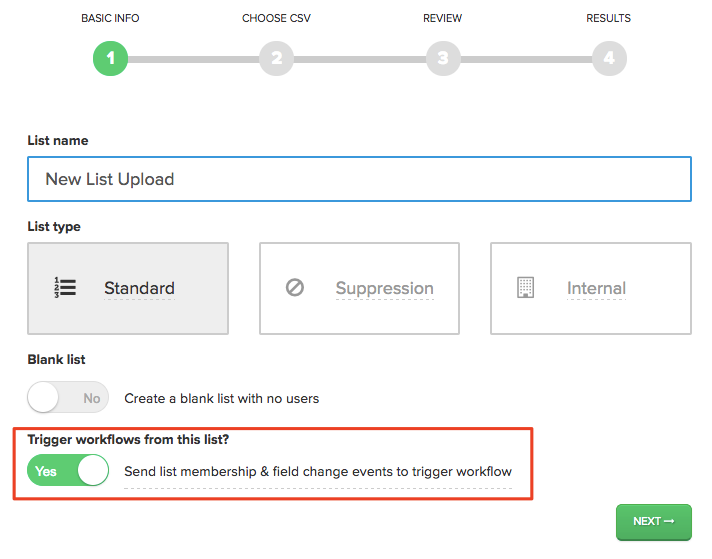Image resolution: width=712 pixels, height=559 pixels.
Task: Select the Suppression list type label
Action: click(x=385, y=288)
